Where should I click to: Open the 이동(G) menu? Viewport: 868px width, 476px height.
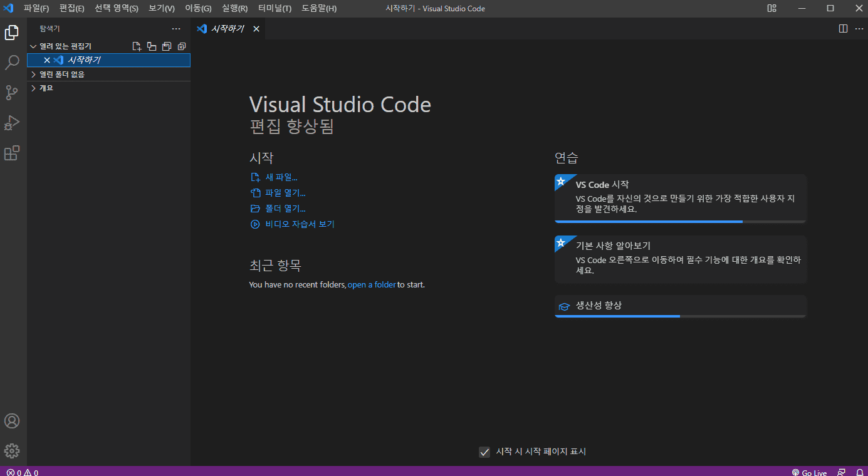tap(199, 8)
